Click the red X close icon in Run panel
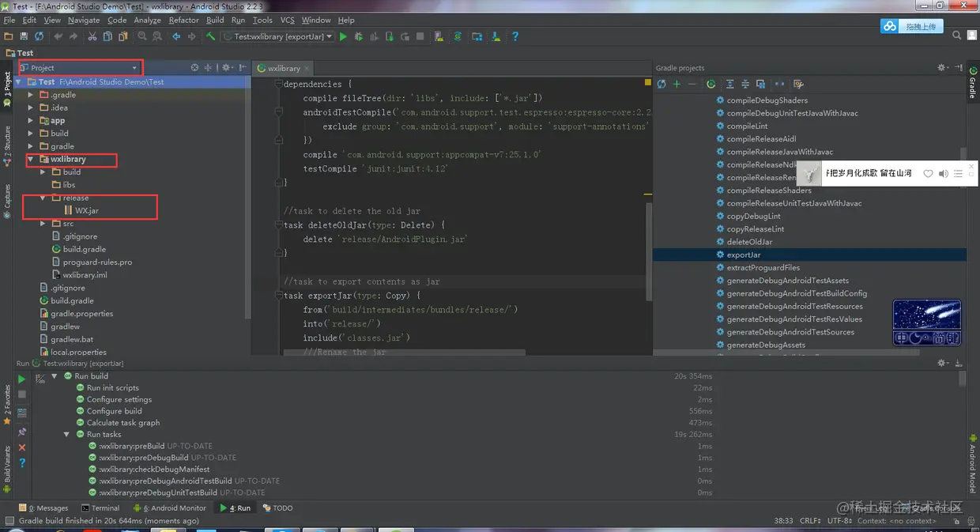 22,447
